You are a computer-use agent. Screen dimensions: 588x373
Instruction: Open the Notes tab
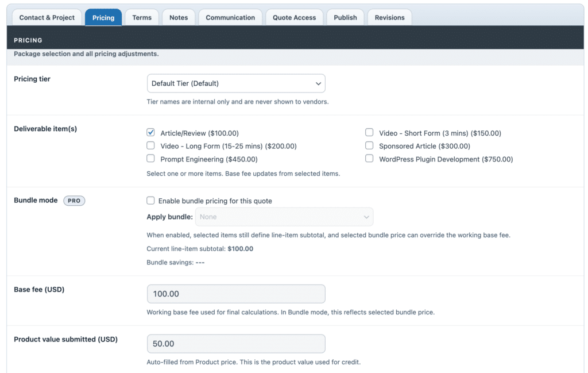coord(179,17)
